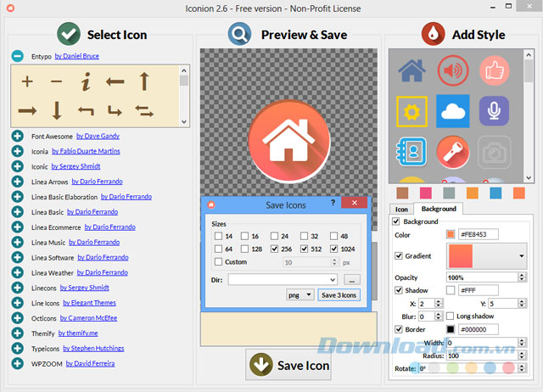Screen dimensions: 543x392
Task: Switch to the Icon tab
Action: 402,209
